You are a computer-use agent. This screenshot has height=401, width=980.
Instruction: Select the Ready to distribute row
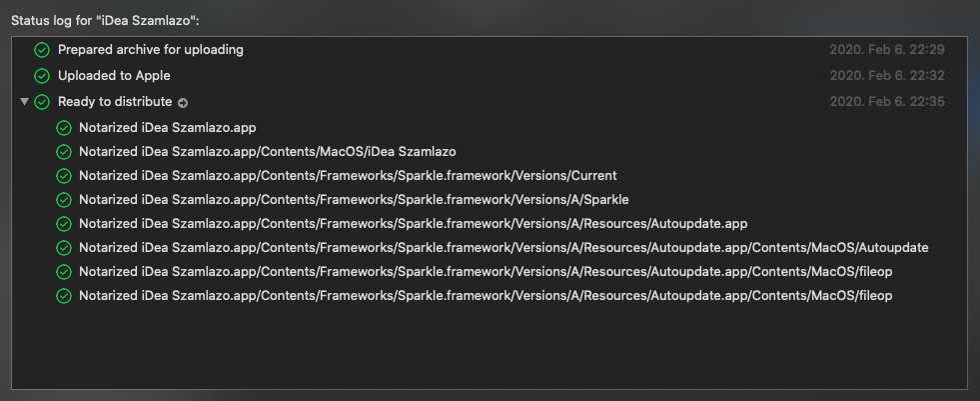pyautogui.click(x=490, y=101)
